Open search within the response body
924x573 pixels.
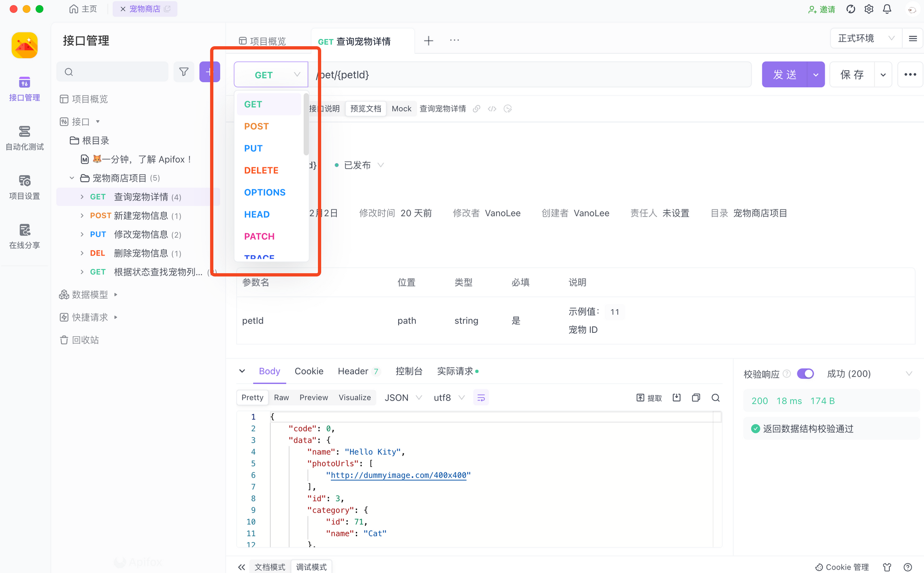[x=715, y=397]
